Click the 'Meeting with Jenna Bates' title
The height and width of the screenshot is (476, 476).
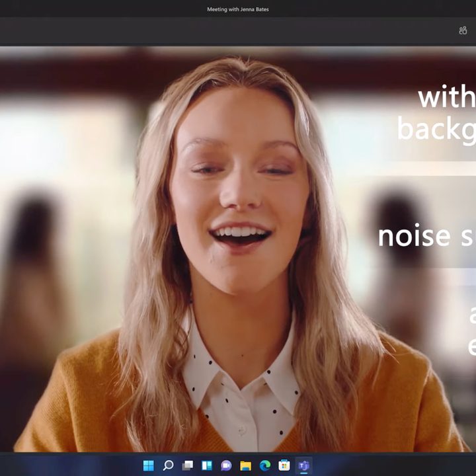(238, 9)
